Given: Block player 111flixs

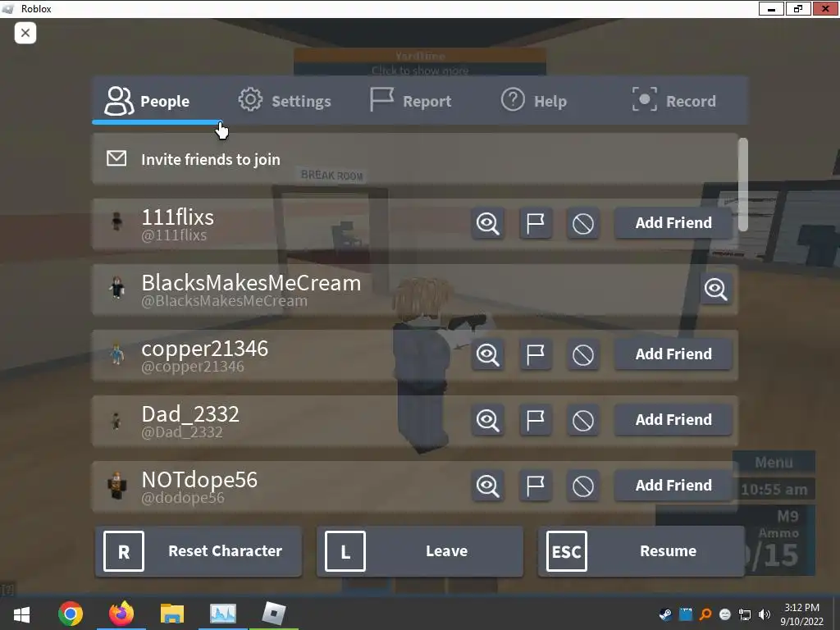Looking at the screenshot, I should coord(583,223).
